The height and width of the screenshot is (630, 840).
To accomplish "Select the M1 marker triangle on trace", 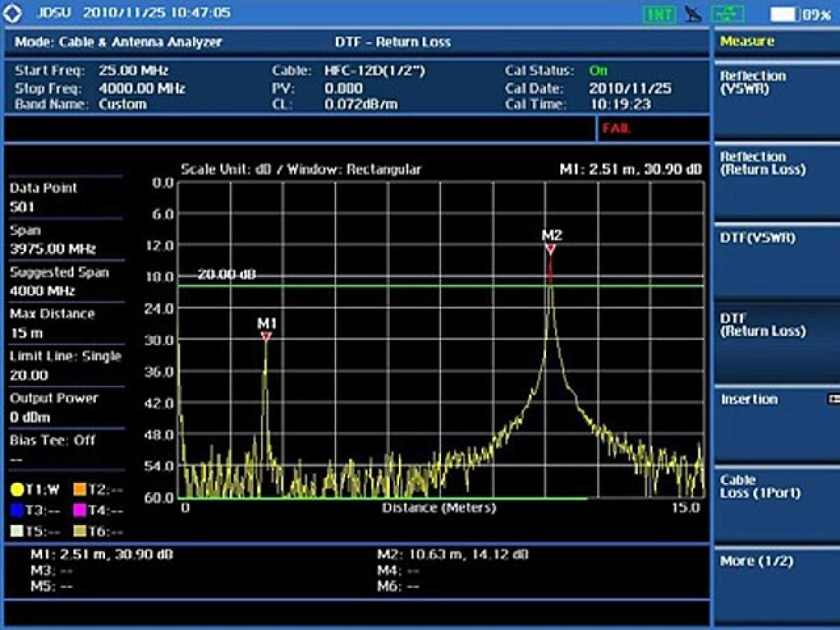I will [x=266, y=337].
